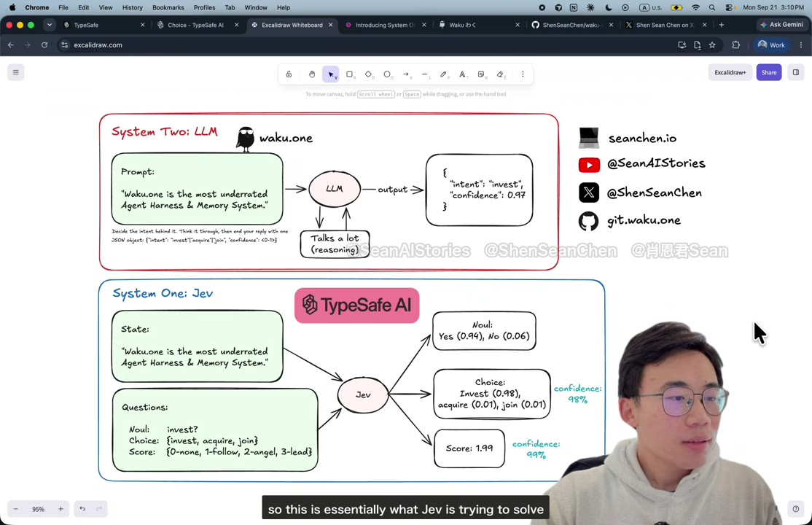Select the Pencil draw tool
This screenshot has height=525, width=812.
[443, 74]
